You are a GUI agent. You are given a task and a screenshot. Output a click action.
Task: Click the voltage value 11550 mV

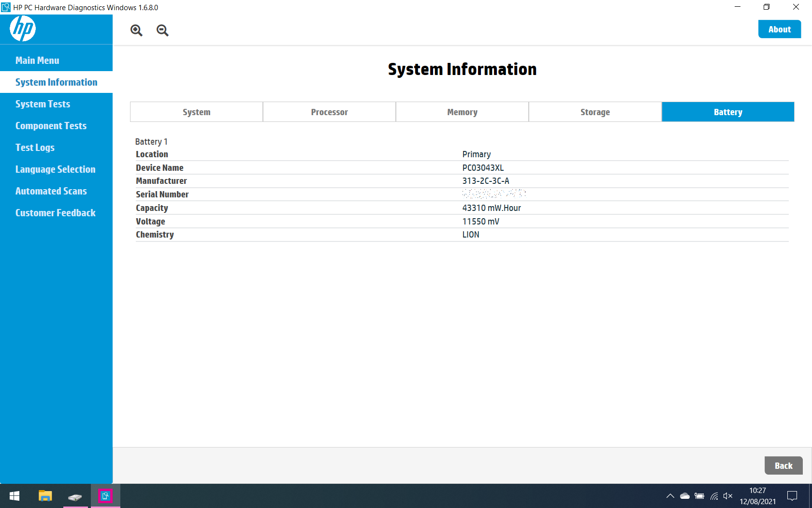pos(481,222)
